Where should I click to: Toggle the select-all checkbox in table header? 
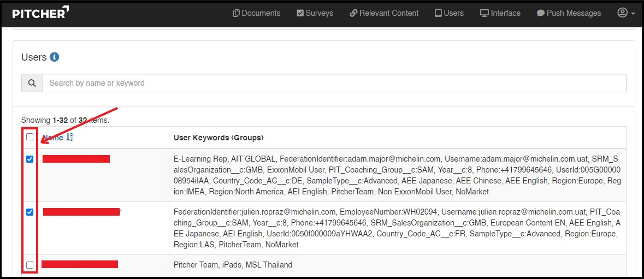[x=29, y=137]
